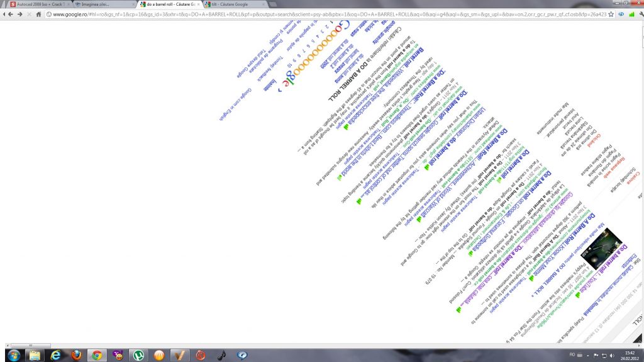Open uTorrent from the taskbar
Image resolution: width=644 pixels, height=362 pixels.
[x=138, y=355]
